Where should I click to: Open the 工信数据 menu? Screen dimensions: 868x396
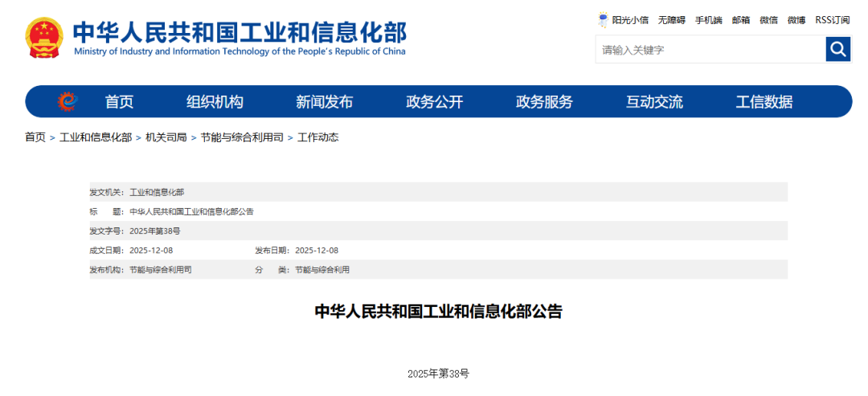764,102
